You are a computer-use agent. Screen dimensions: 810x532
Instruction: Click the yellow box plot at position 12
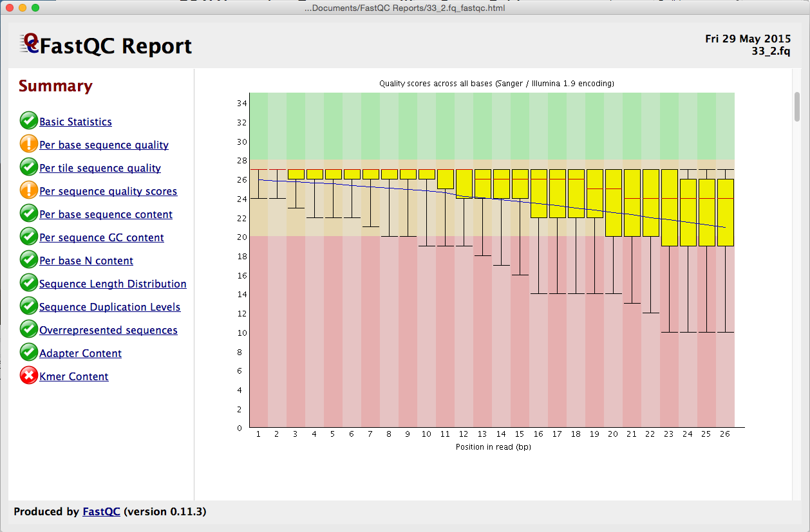(464, 183)
